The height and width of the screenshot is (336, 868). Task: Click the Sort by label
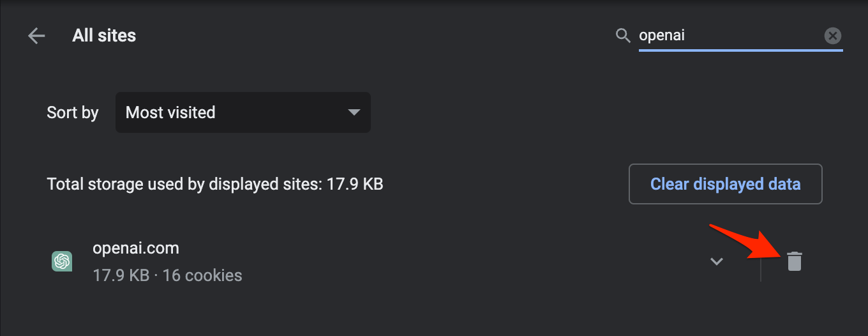pyautogui.click(x=73, y=113)
